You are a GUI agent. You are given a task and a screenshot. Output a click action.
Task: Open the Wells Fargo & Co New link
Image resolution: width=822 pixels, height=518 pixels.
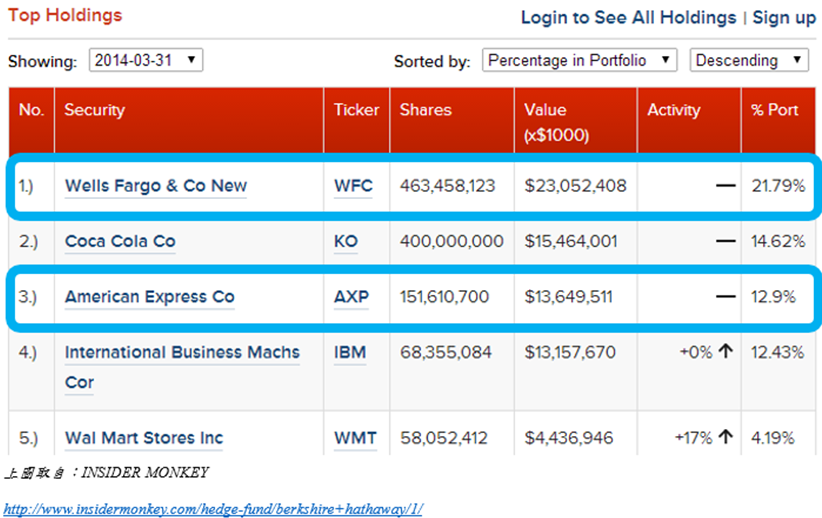[x=156, y=186]
